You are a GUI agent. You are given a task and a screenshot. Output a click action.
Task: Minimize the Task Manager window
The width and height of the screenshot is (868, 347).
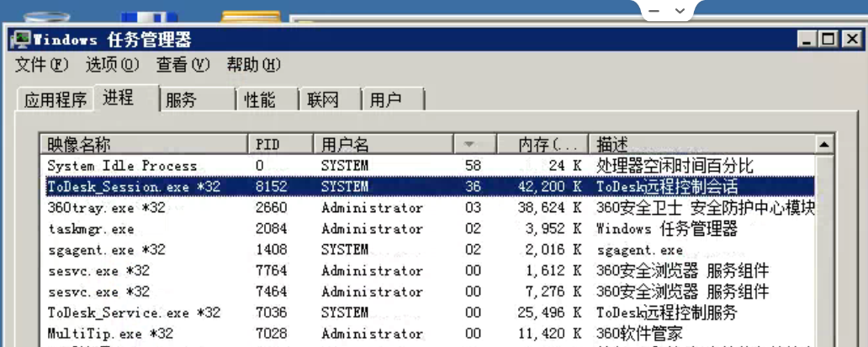807,40
